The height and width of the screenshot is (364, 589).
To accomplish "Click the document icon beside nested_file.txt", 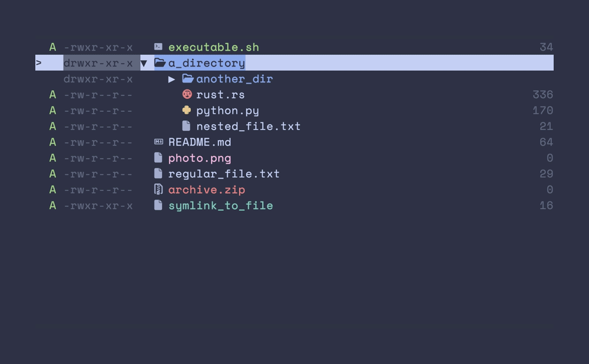I will pyautogui.click(x=187, y=126).
